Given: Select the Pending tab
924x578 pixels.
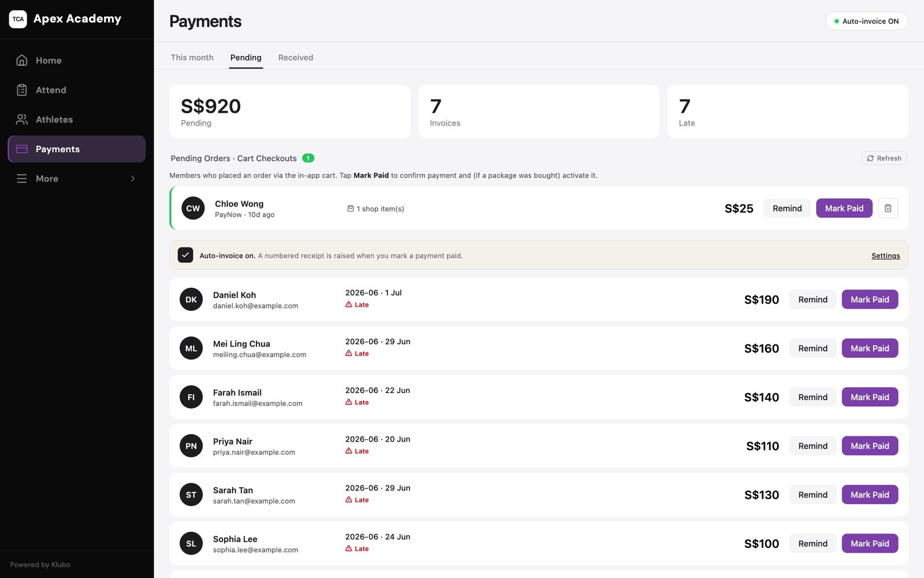Looking at the screenshot, I should 246,57.
